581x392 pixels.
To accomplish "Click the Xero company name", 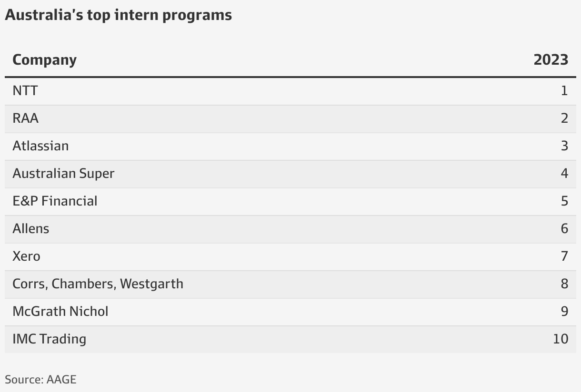I will pyautogui.click(x=26, y=256).
